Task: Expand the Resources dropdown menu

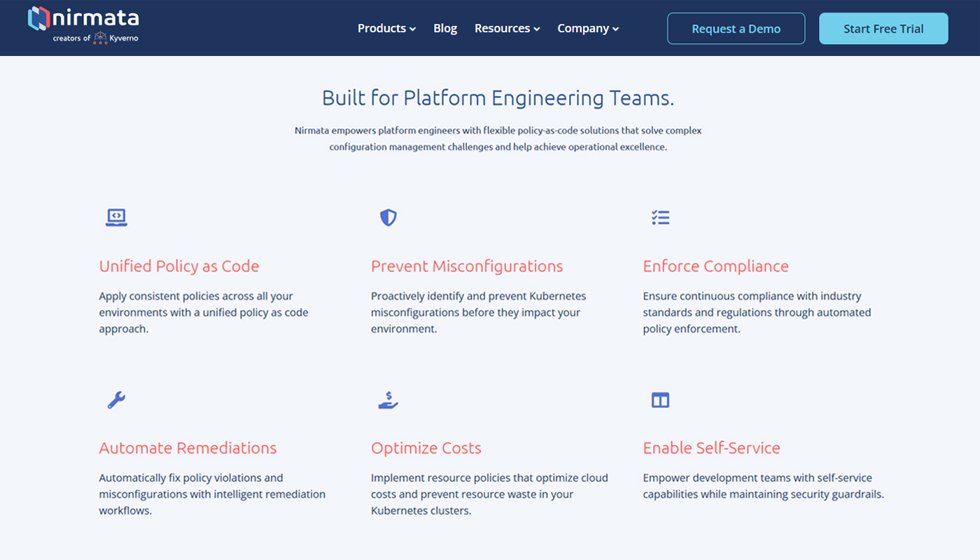Action: (x=507, y=29)
